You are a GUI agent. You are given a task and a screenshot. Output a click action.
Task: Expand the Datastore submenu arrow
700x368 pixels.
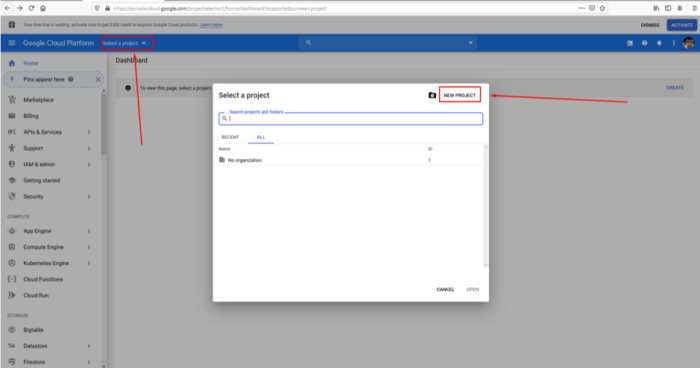tap(89, 346)
